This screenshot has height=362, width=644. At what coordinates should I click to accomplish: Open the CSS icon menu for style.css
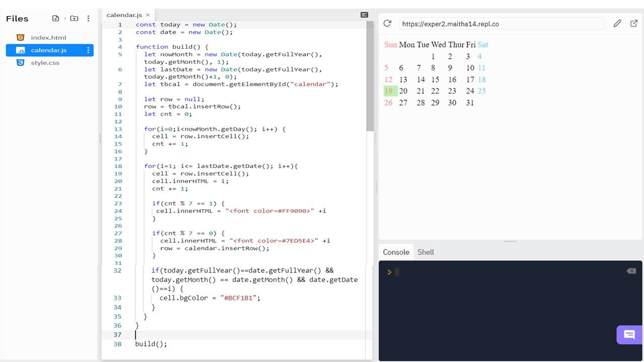tap(21, 62)
